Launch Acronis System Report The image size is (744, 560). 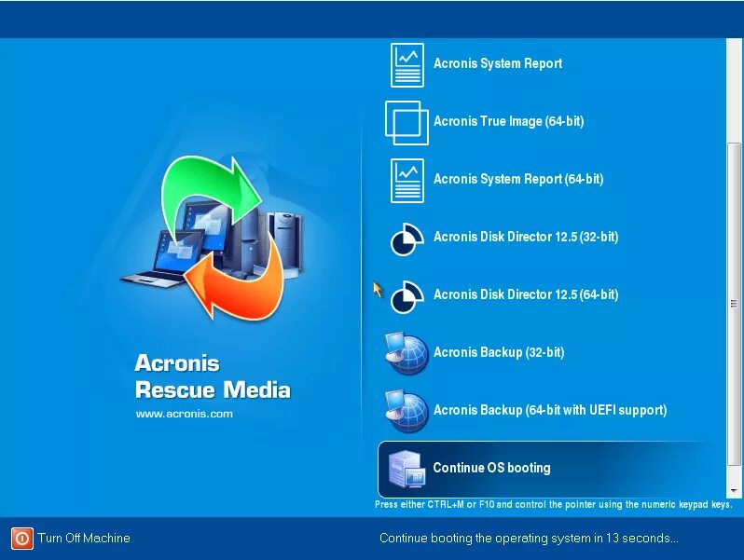497,63
